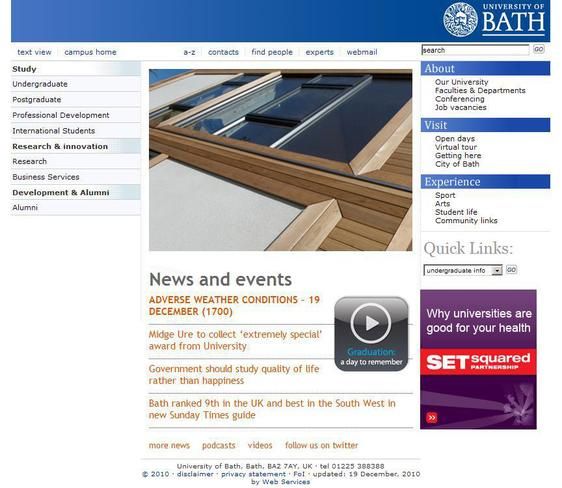Open Student life page
The image size is (562, 488).
coord(456,212)
